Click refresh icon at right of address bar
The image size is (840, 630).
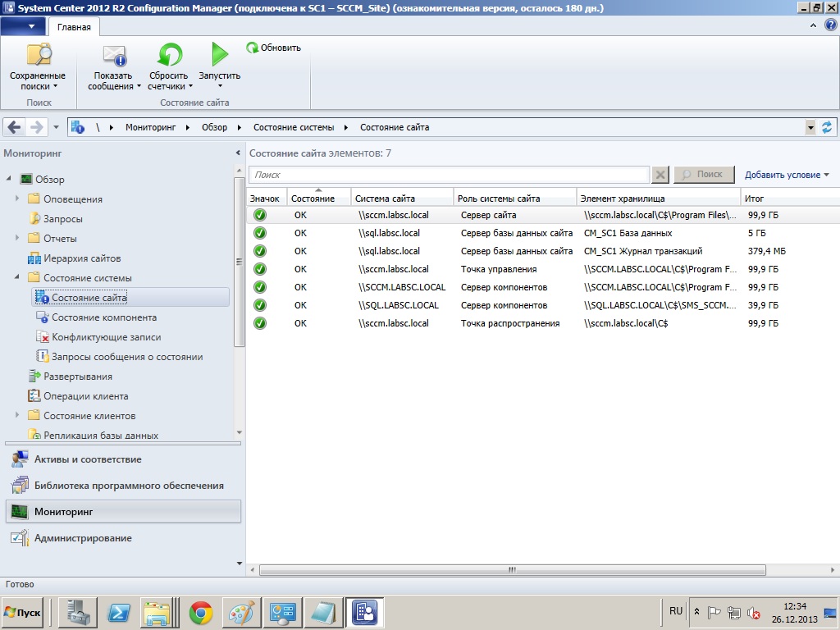[x=827, y=127]
